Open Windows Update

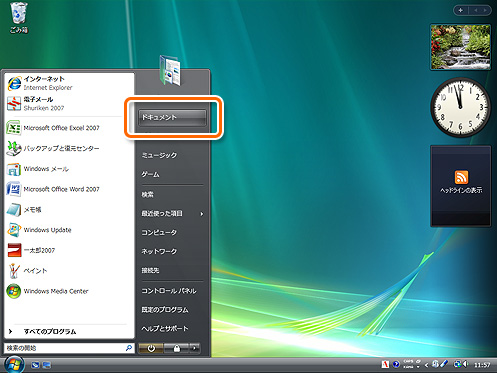tap(69, 230)
